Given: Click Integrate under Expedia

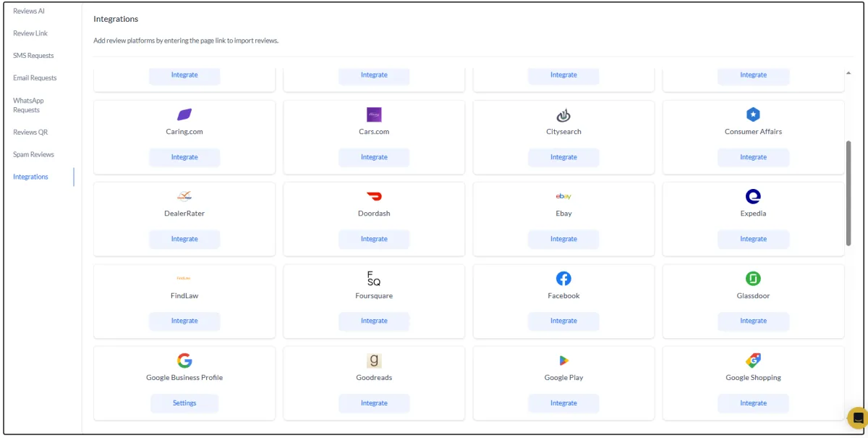Looking at the screenshot, I should [x=753, y=239].
